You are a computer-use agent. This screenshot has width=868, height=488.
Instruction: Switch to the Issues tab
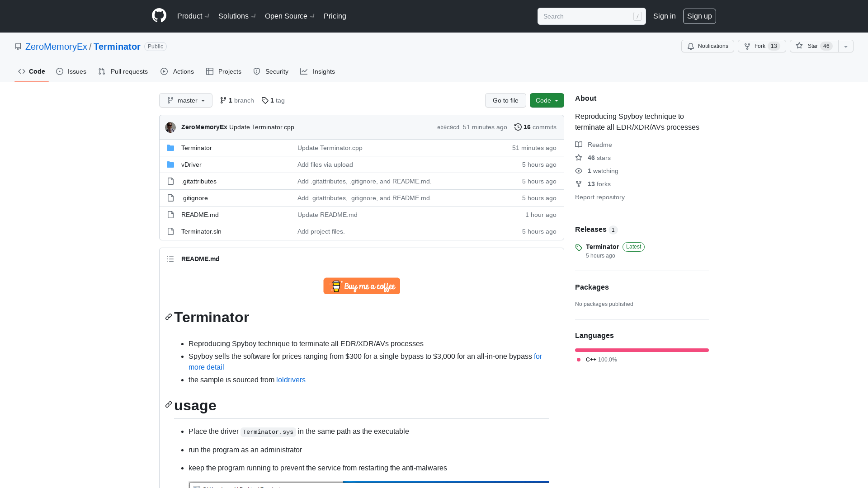click(71, 71)
